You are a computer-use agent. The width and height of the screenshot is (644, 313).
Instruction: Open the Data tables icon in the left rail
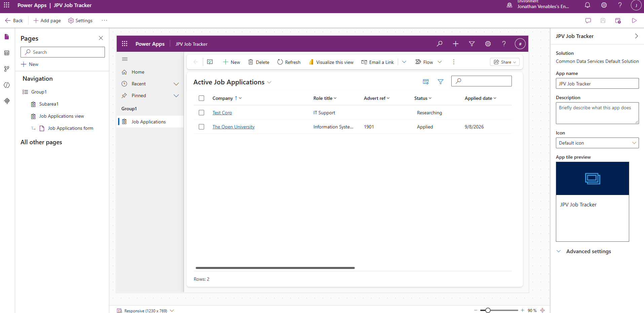pos(7,53)
